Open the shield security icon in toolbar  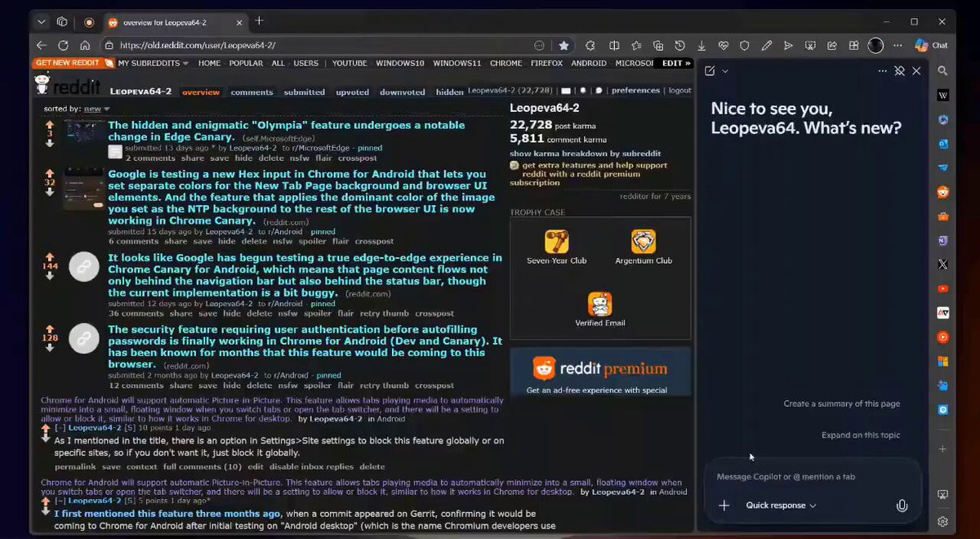[x=745, y=46]
